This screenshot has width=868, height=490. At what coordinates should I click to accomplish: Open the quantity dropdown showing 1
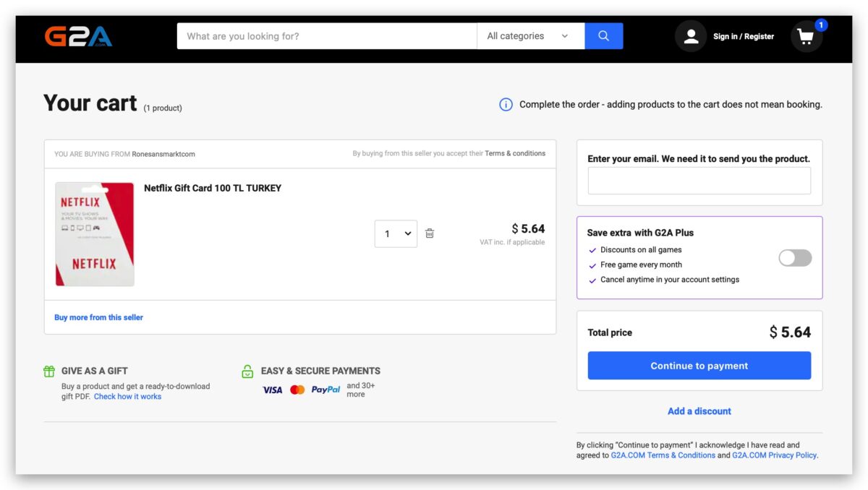(396, 233)
